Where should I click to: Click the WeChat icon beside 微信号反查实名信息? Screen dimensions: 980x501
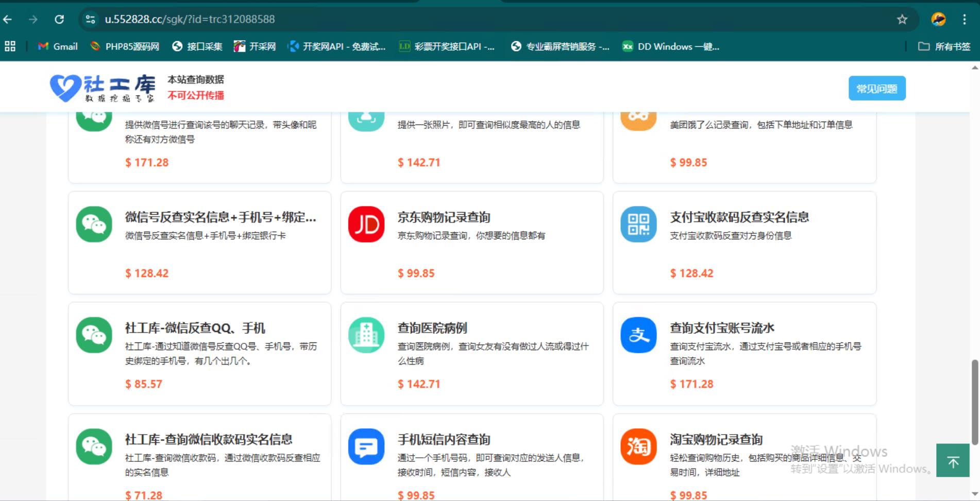(x=94, y=224)
